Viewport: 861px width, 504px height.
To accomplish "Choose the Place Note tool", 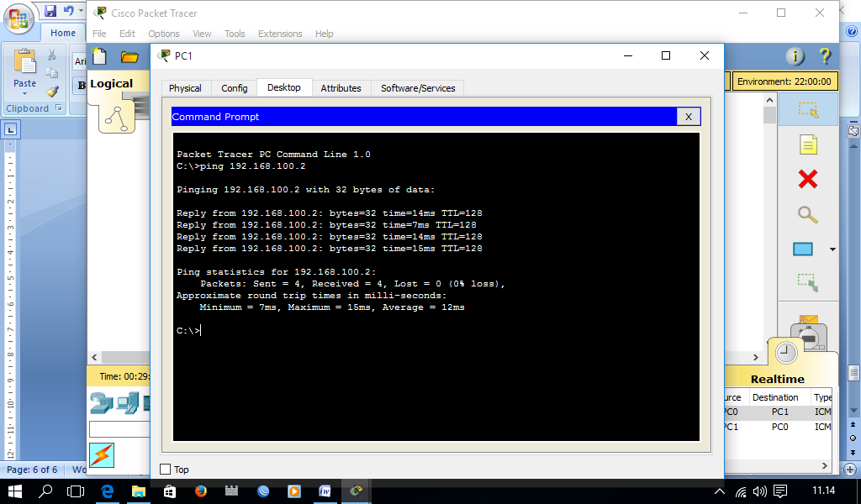I will [x=808, y=144].
